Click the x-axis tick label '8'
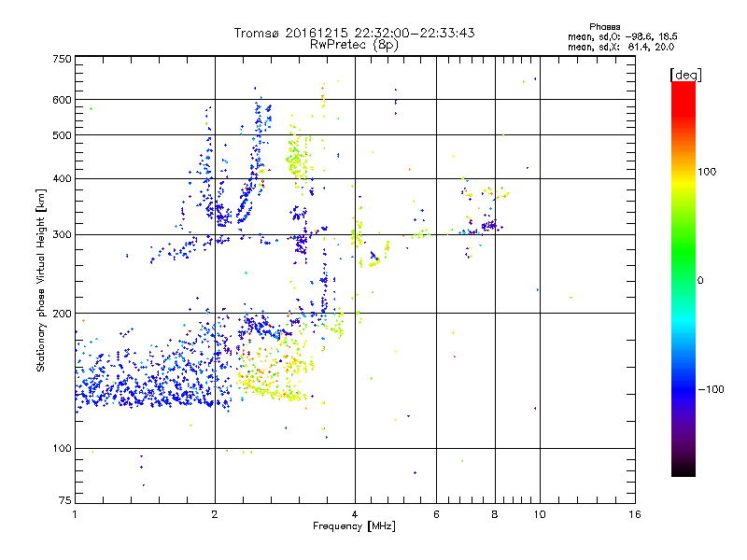 coord(495,514)
